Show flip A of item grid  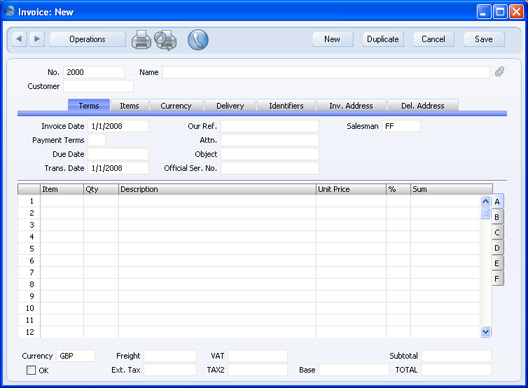[497, 202]
